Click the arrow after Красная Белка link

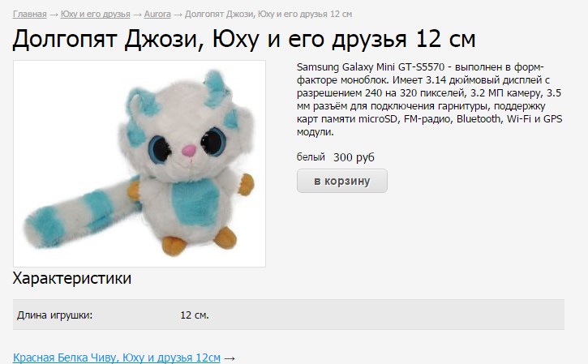click(230, 358)
